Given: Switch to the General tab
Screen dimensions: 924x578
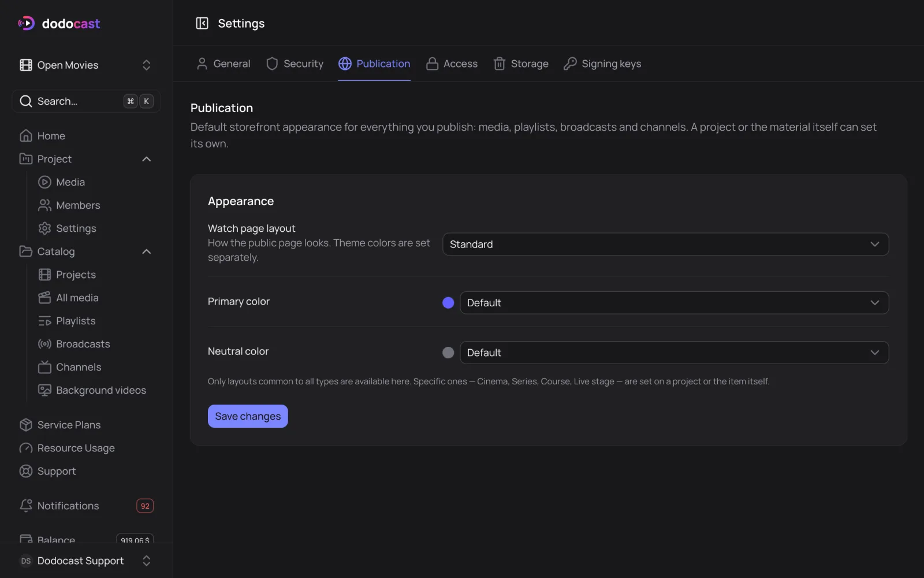Looking at the screenshot, I should click(223, 64).
